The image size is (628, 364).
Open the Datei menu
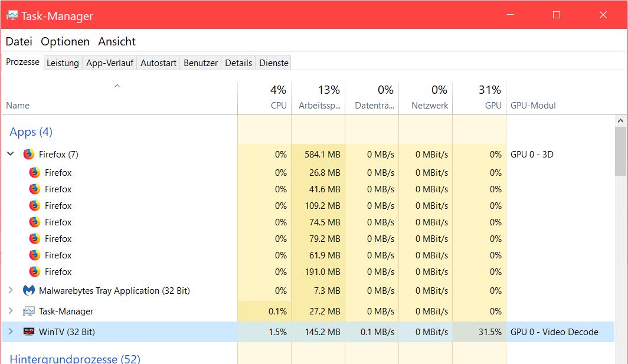(19, 42)
